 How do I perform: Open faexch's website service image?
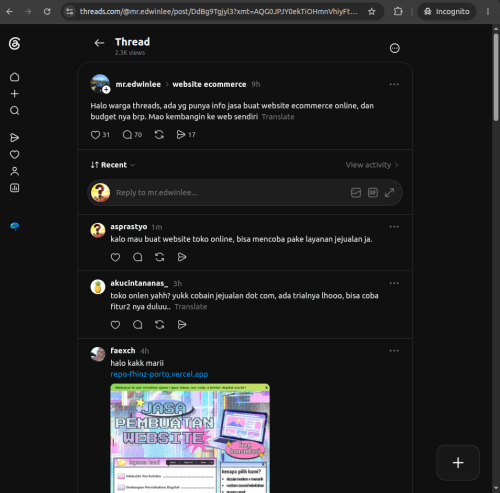190,438
